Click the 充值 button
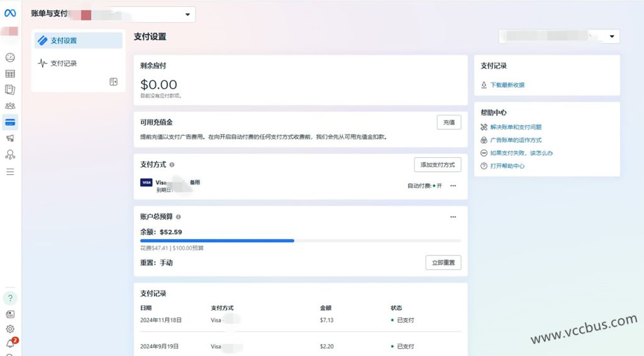Screen dimensions: 644x356 click(448, 123)
